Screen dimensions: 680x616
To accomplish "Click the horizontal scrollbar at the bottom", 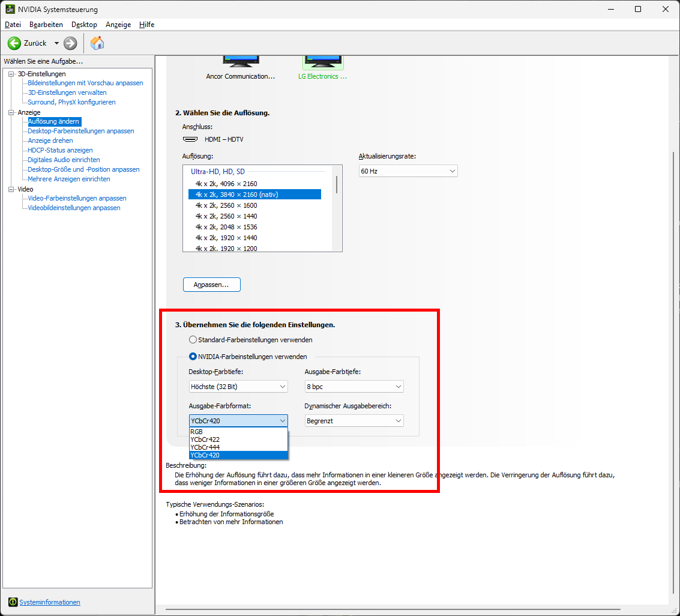I will (x=393, y=609).
